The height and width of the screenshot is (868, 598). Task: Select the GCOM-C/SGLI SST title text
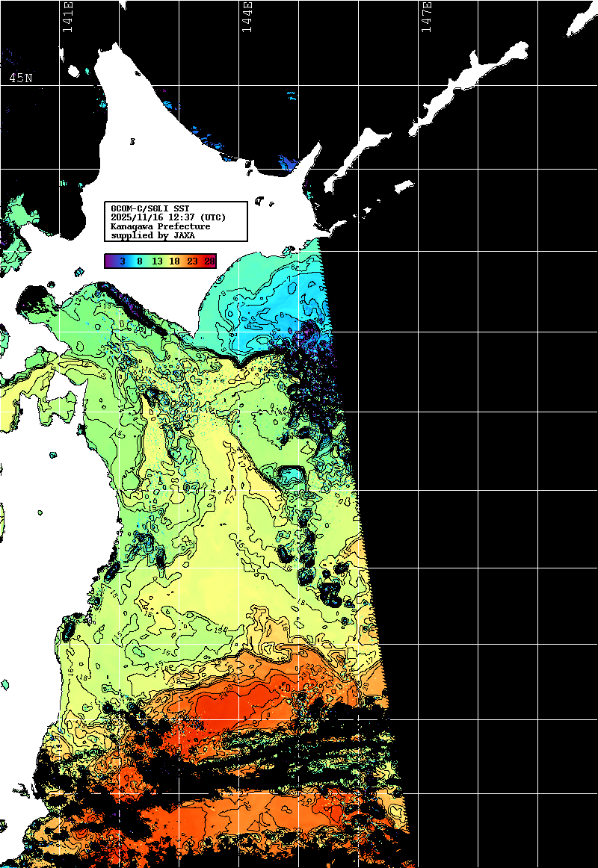point(149,208)
